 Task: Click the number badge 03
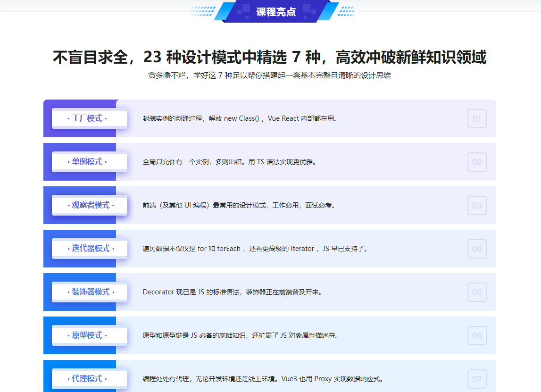click(x=477, y=205)
